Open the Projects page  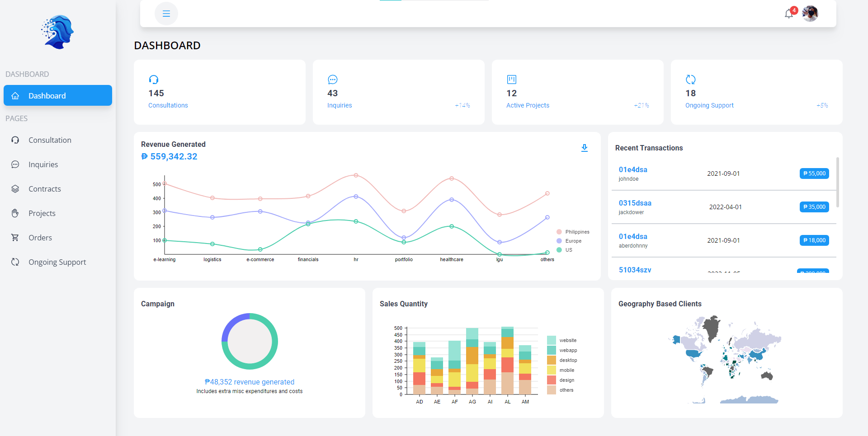click(x=58, y=213)
